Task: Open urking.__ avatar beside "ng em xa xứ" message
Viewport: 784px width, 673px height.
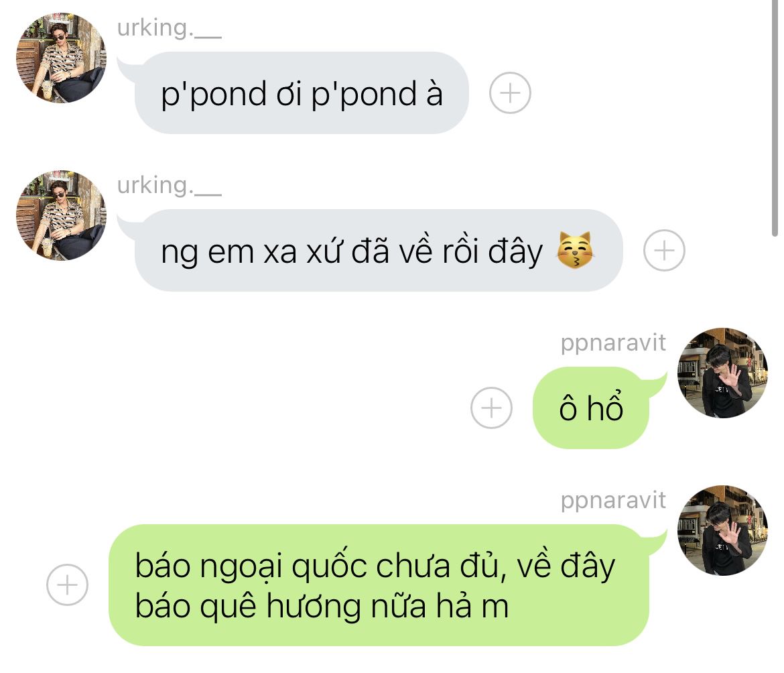Action: tap(61, 215)
